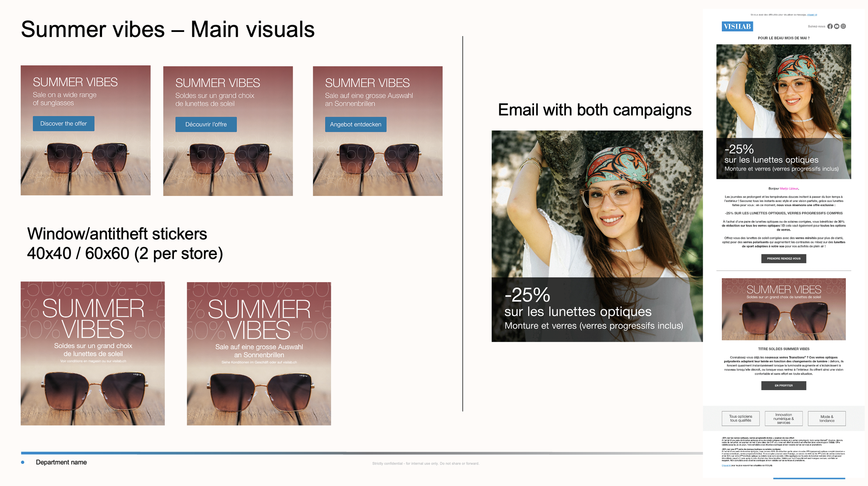Click the 'Découvrir l'offre' button
This screenshot has width=868, height=486.
(x=206, y=124)
